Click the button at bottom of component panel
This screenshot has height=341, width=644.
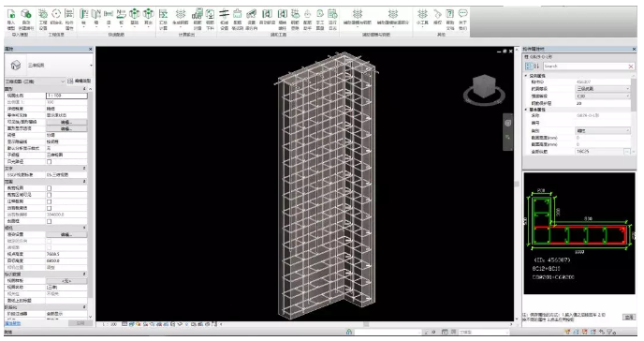tap(629, 318)
